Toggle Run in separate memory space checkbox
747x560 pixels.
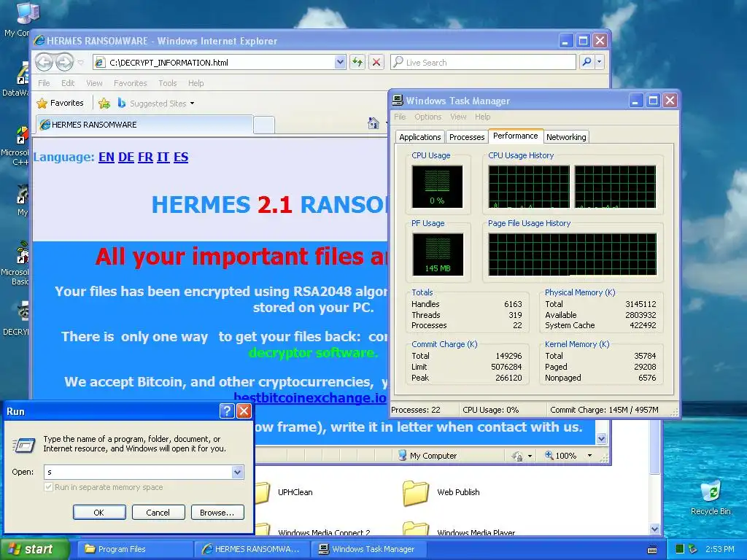pos(48,486)
